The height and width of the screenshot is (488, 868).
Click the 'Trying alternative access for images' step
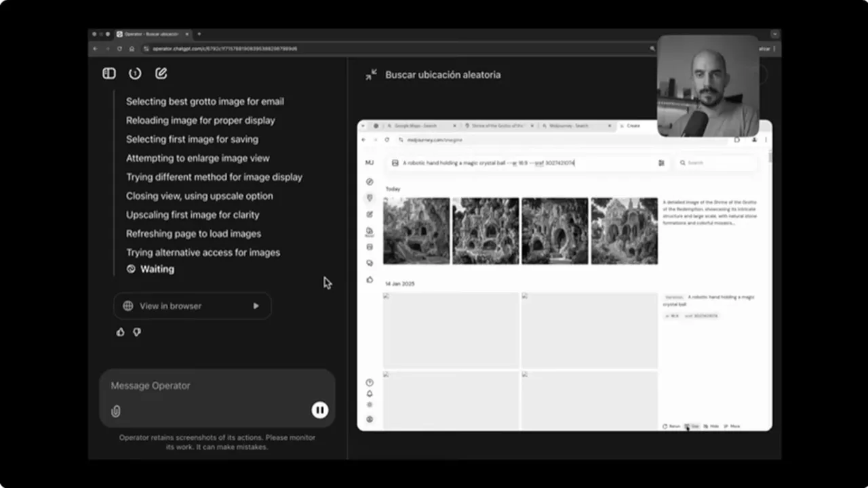point(203,253)
